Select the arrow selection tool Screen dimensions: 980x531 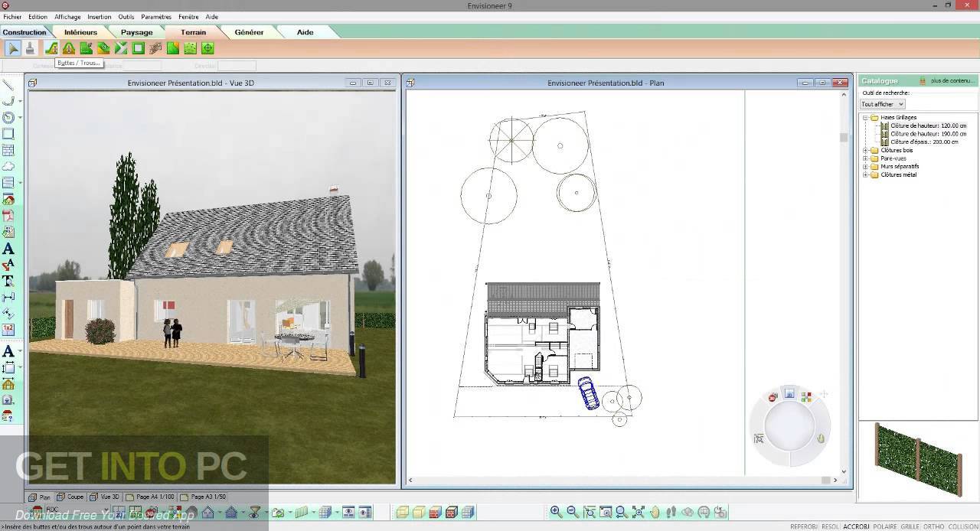click(x=13, y=48)
